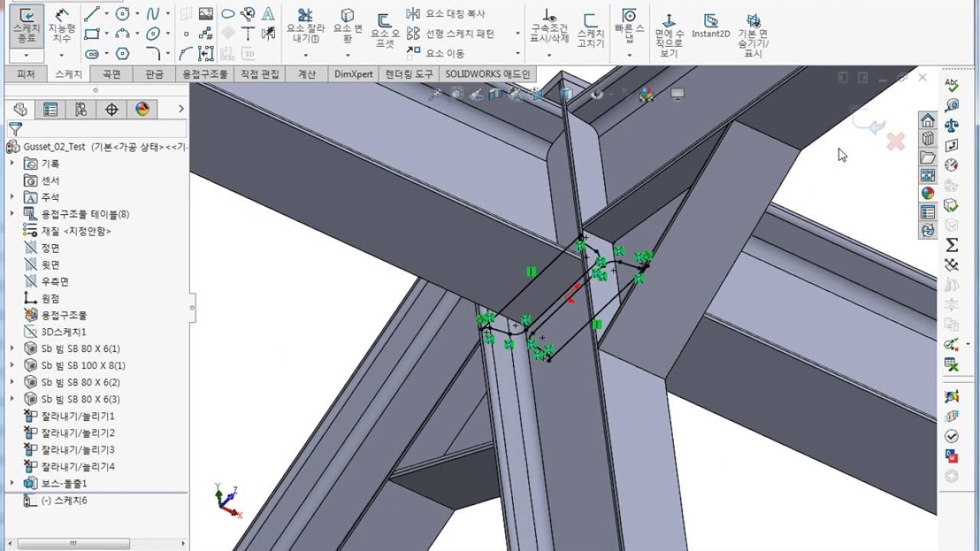The image size is (980, 551).
Task: Click Linear Sketch Pattern (선형 스케치 패턴)
Action: (450, 34)
